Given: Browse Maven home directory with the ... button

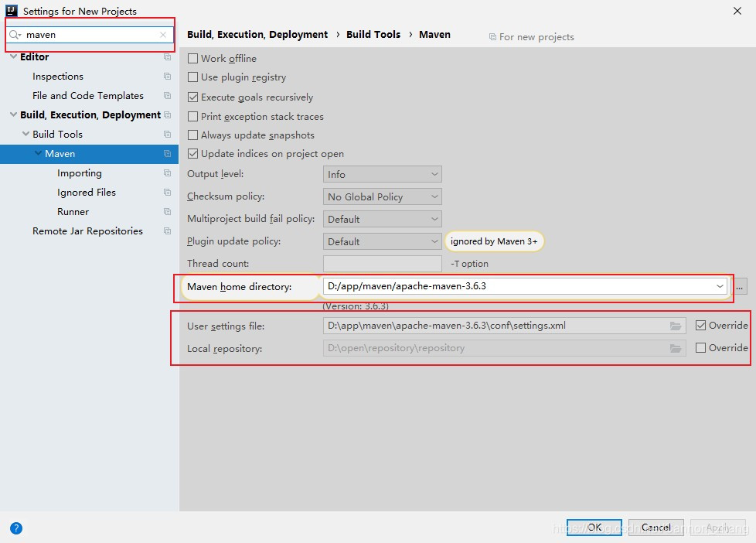Looking at the screenshot, I should pyautogui.click(x=740, y=287).
